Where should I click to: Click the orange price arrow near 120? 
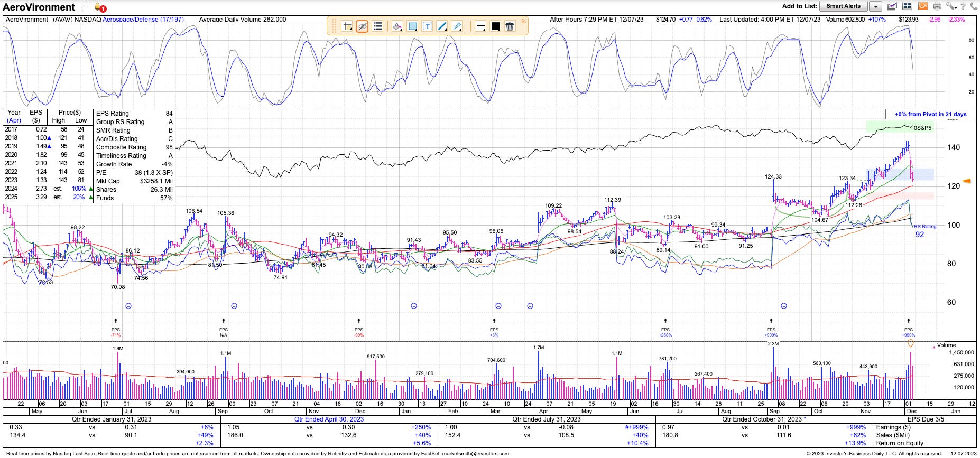pyautogui.click(x=967, y=181)
